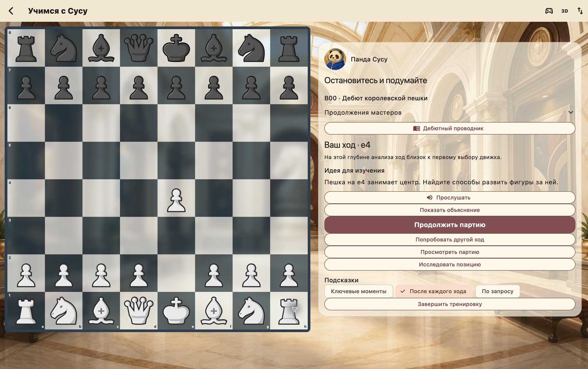Select После каждого хода hint mode
The width and height of the screenshot is (588, 369).
[x=433, y=291]
